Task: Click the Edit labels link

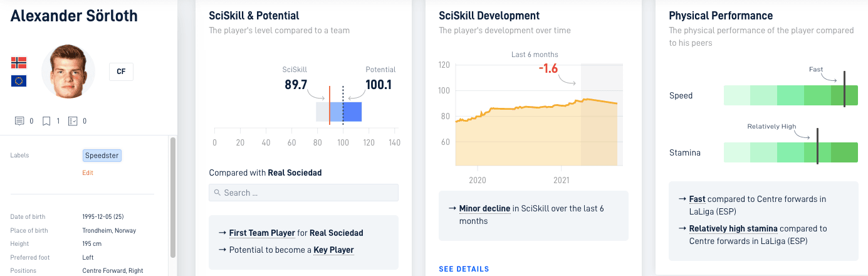Action: tap(88, 172)
